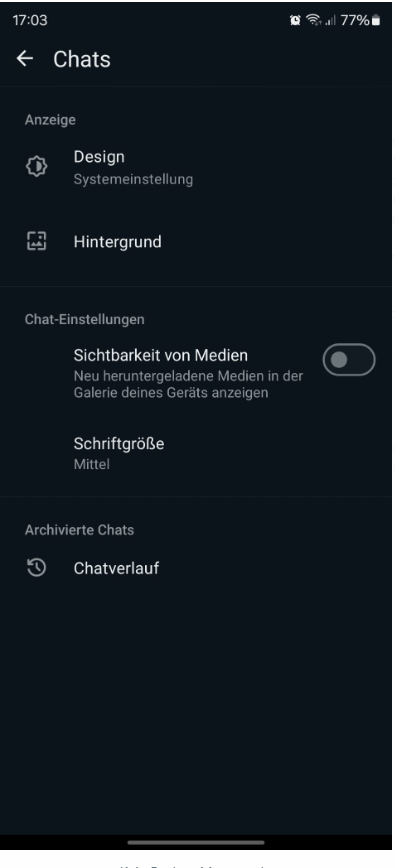Tap the Mittel font size value
This screenshot has width=395, height=868.
point(91,464)
